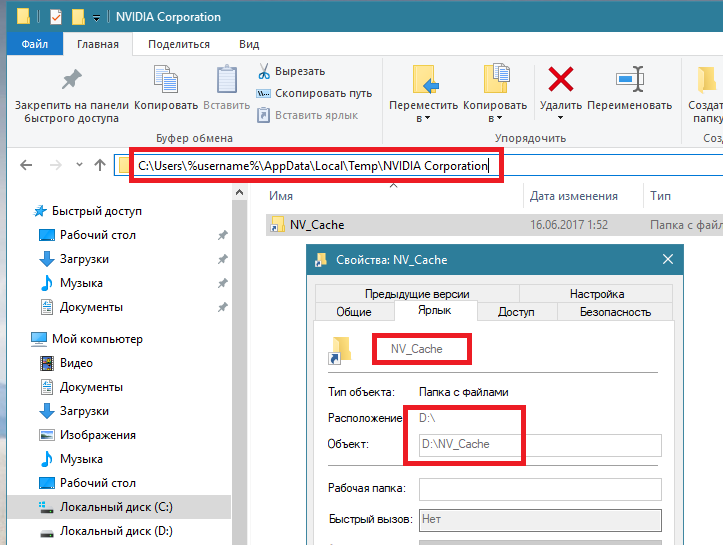Select Музыка under Мой компьютер
723x545 pixels.
click(x=81, y=459)
